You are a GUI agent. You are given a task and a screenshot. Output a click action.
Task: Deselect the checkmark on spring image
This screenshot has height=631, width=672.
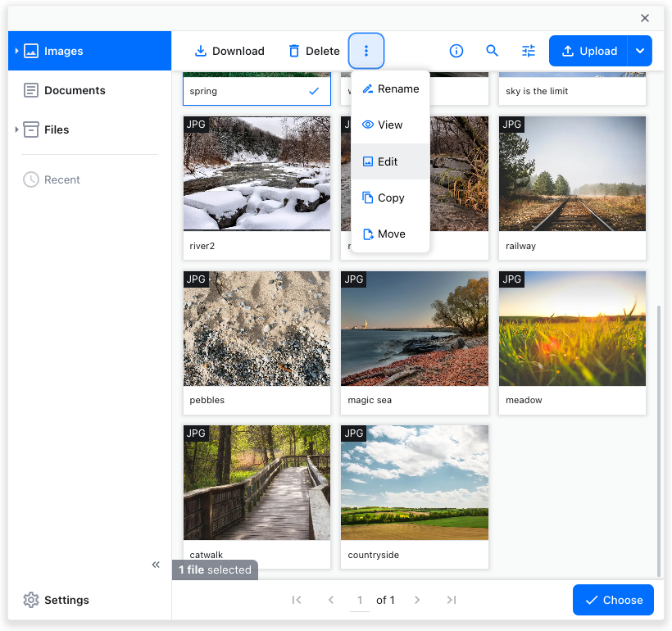click(x=314, y=91)
